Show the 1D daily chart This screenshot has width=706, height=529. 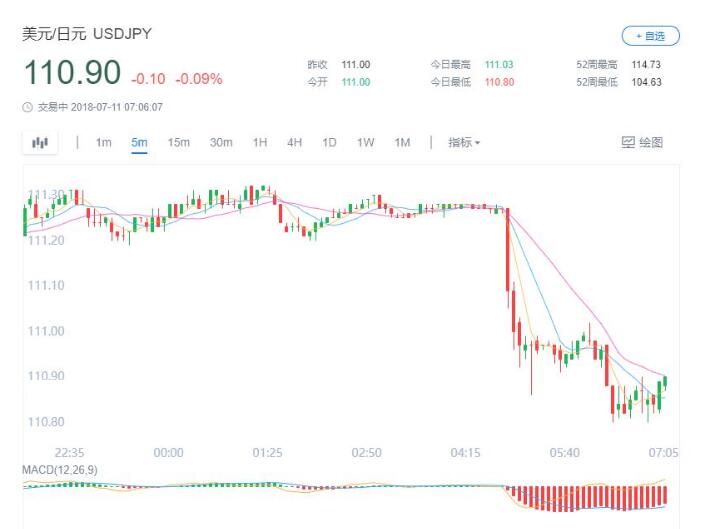coord(329,143)
